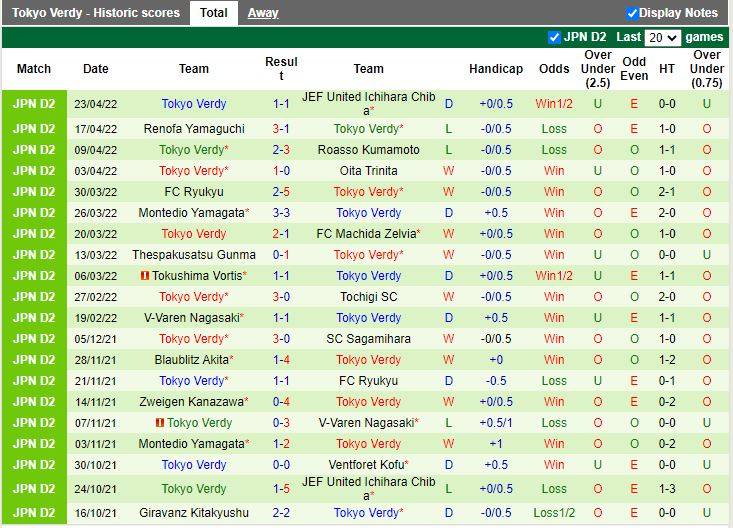The height and width of the screenshot is (528, 733).
Task: Open the Last games count dropdown
Action: 662,37
